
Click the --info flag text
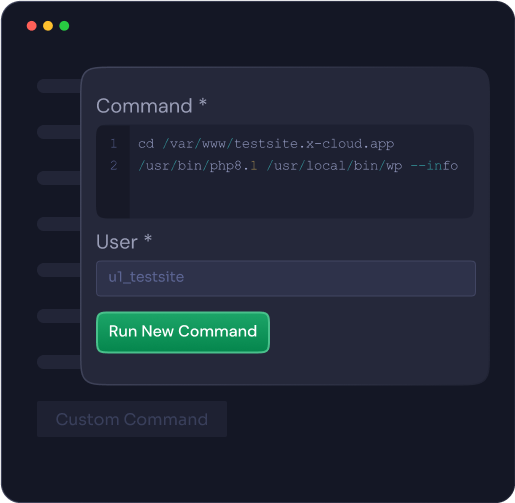pyautogui.click(x=434, y=166)
